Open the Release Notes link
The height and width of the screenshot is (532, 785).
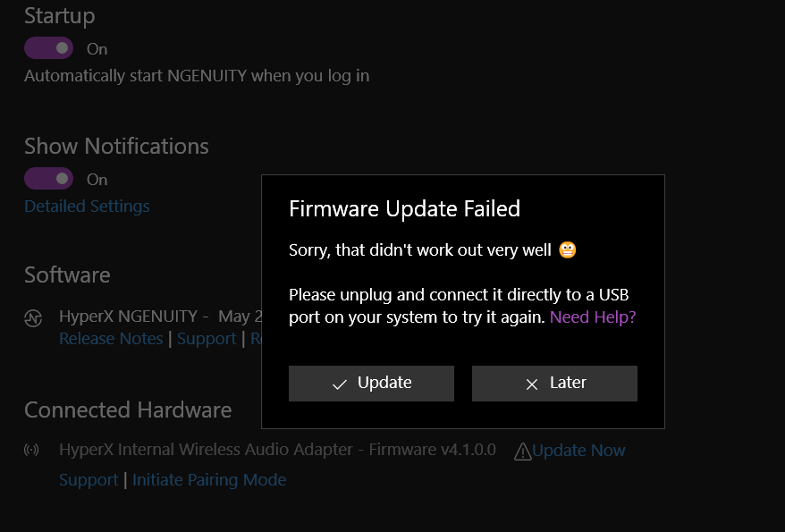click(x=111, y=339)
